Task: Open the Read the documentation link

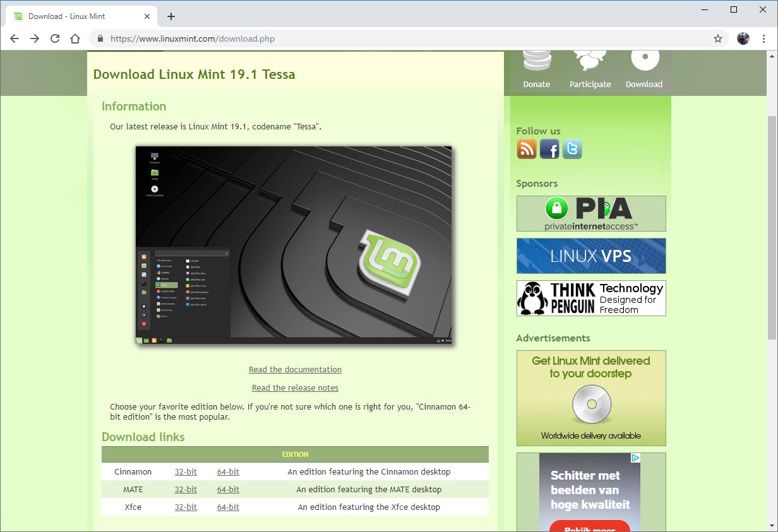Action: click(x=295, y=370)
